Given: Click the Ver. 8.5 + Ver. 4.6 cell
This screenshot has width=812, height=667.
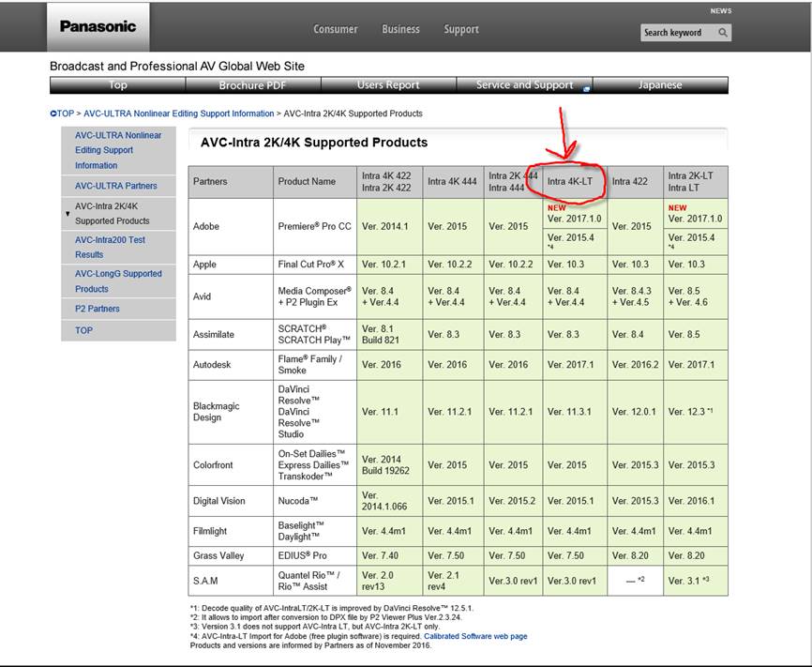Looking at the screenshot, I should coord(696,296).
